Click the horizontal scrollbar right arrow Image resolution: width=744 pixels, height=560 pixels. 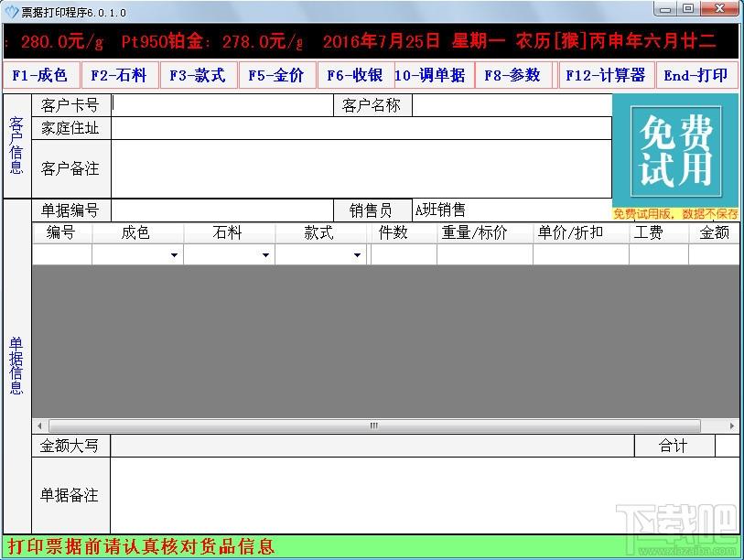(732, 425)
